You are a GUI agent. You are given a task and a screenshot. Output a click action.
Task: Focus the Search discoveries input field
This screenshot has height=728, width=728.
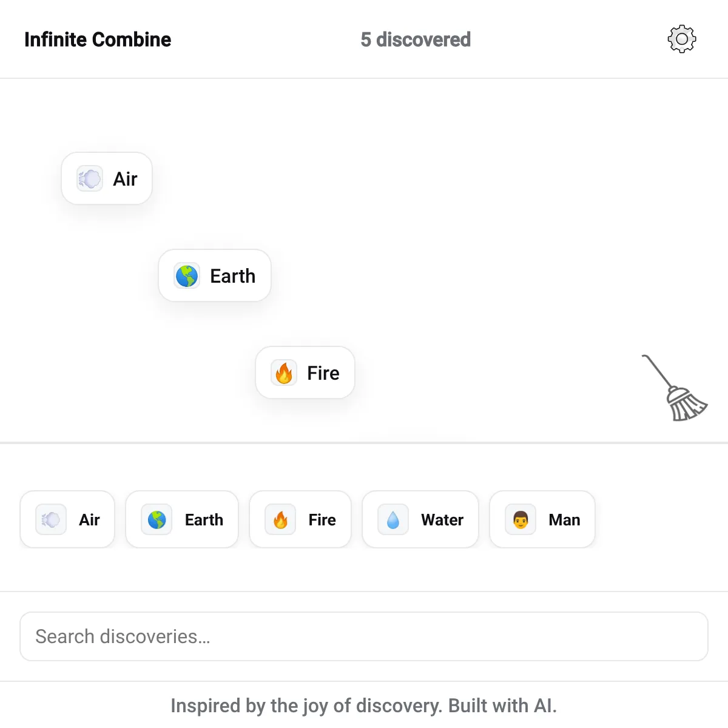(364, 636)
